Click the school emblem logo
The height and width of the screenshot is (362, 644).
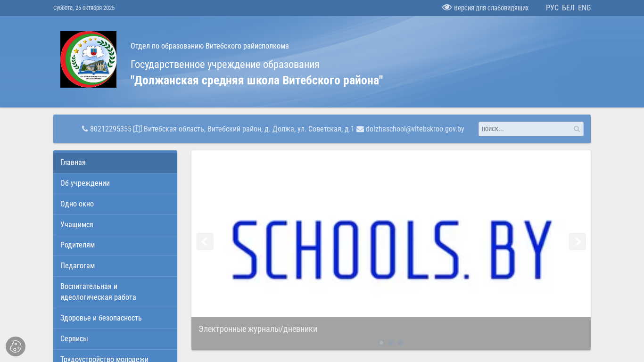pyautogui.click(x=88, y=59)
